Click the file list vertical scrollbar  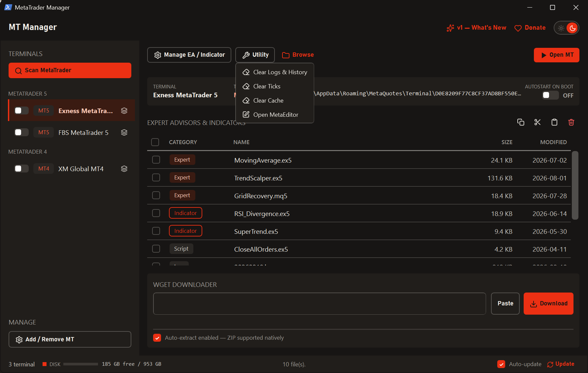[575, 185]
